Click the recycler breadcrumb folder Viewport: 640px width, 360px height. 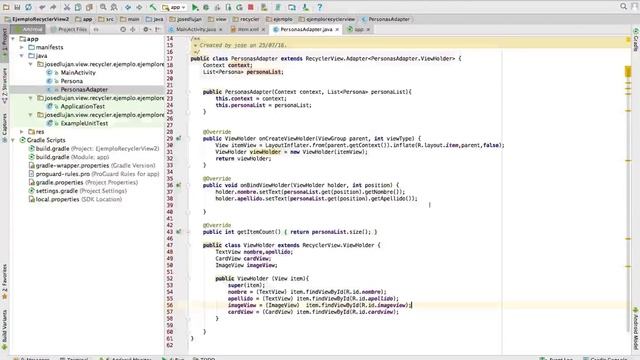click(246, 19)
